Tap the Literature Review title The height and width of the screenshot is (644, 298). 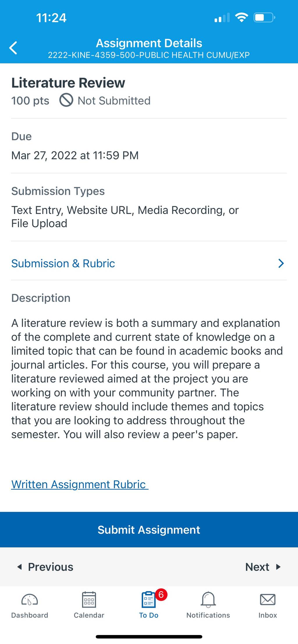tap(68, 83)
